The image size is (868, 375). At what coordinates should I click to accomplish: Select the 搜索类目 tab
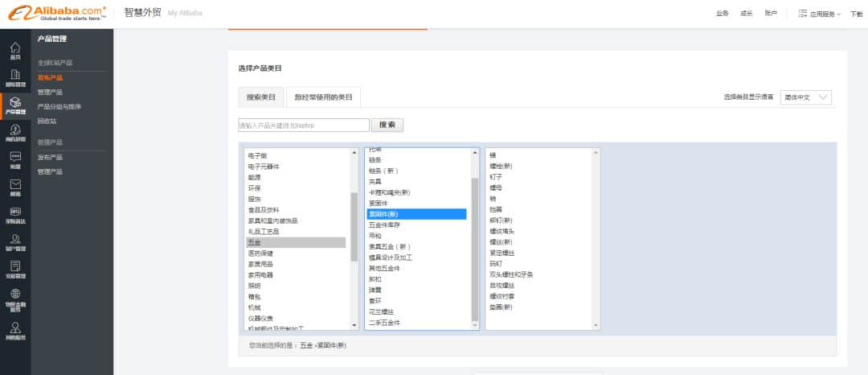point(261,97)
